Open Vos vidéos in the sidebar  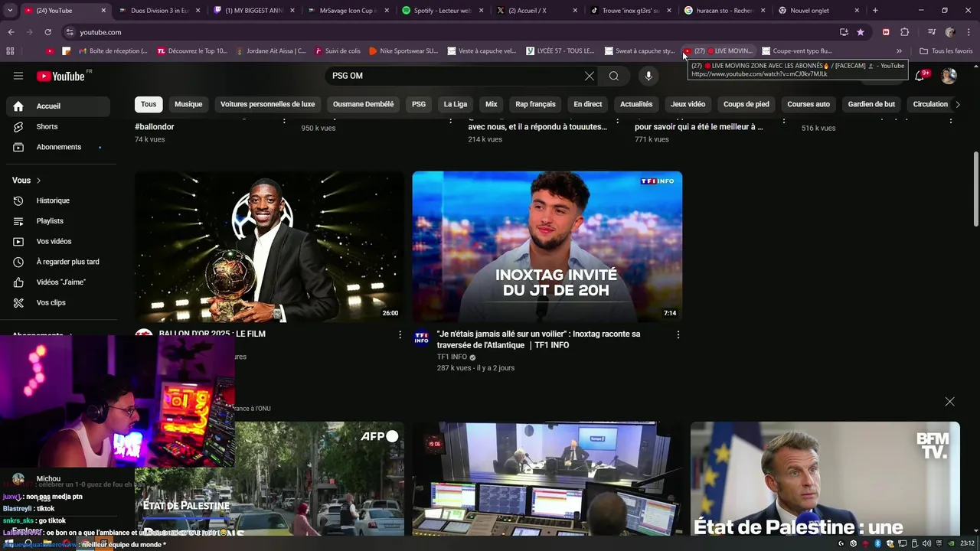[58, 241]
